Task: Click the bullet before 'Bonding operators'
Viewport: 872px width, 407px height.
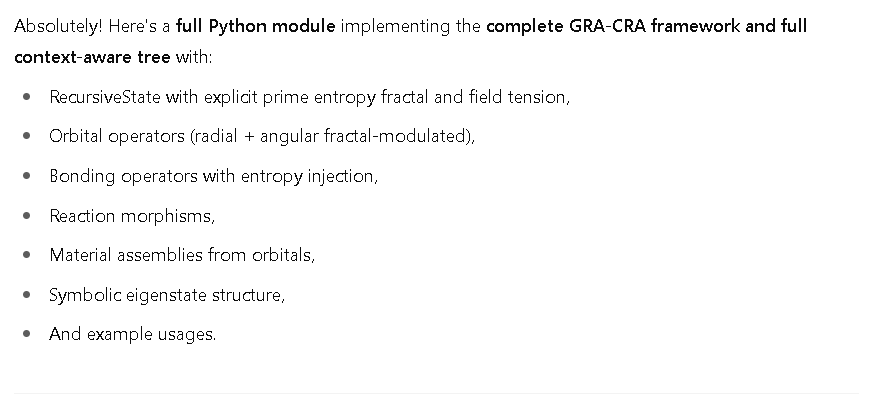Action: click(x=27, y=176)
